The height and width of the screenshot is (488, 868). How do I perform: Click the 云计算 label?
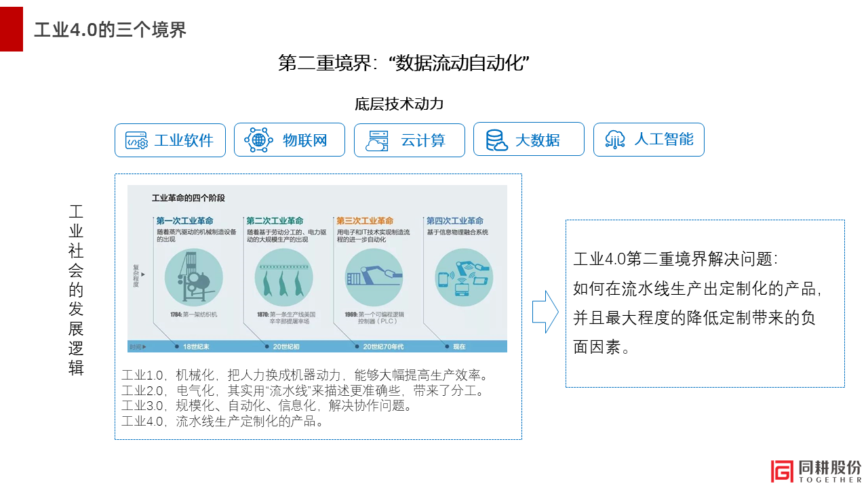pyautogui.click(x=423, y=140)
